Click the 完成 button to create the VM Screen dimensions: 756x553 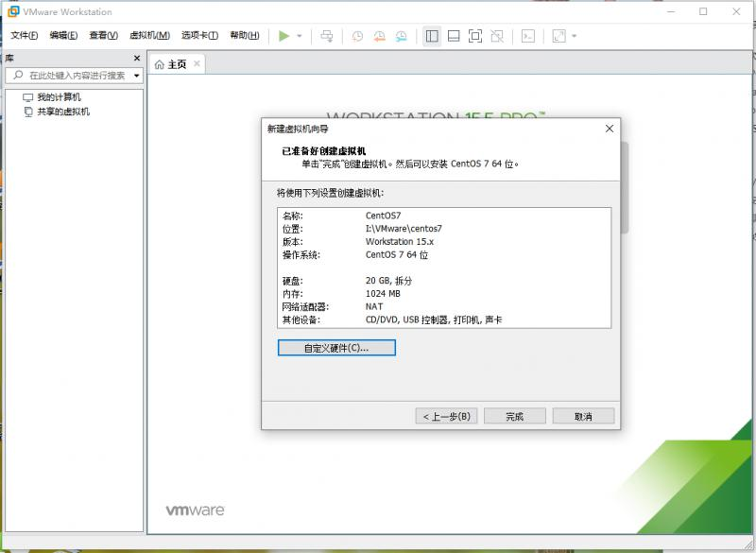click(514, 416)
